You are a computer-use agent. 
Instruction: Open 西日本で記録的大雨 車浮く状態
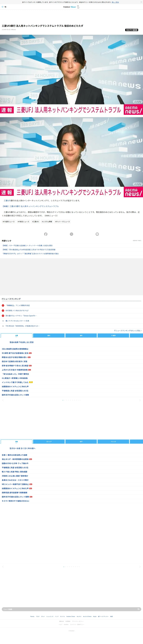[x=14, y=362]
